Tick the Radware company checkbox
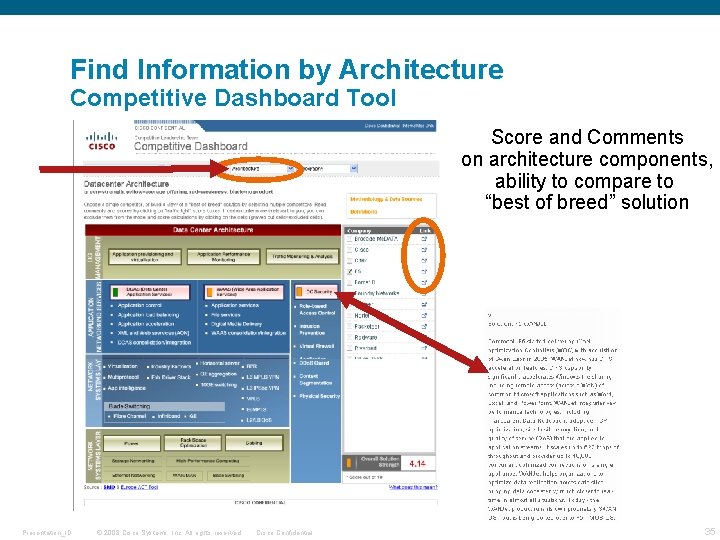720x540 pixels. click(x=349, y=338)
